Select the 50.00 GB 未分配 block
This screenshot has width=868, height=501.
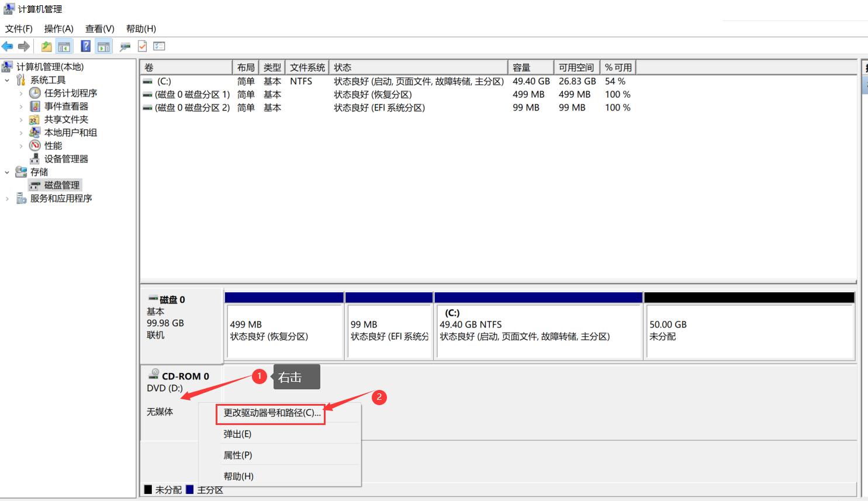(749, 326)
